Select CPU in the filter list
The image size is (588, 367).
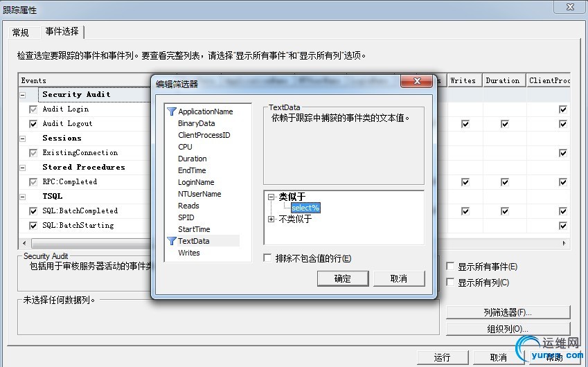coord(185,147)
